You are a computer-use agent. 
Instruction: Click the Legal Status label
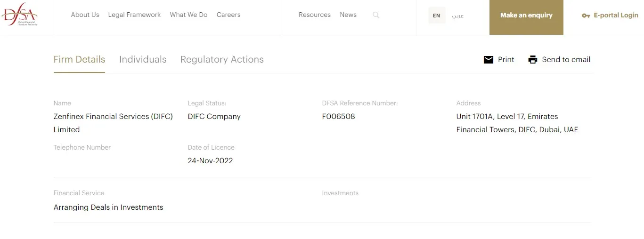(x=207, y=103)
